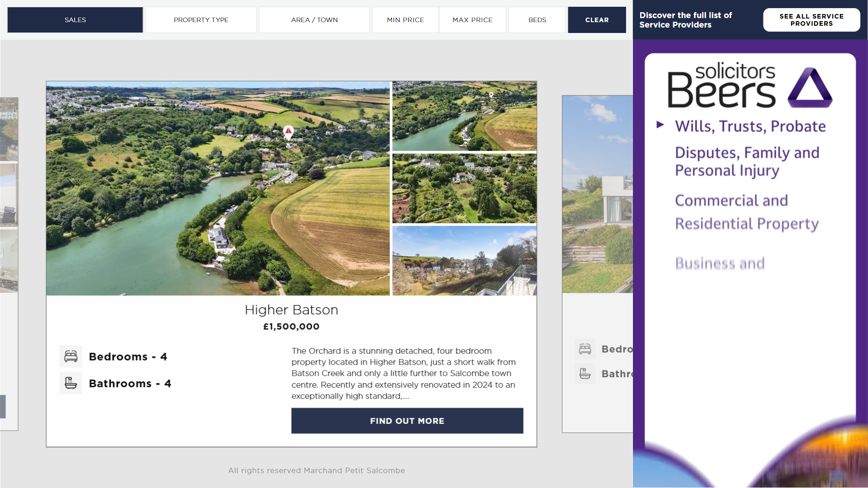Click the bathtub icon on the next property card
868x488 pixels.
(585, 374)
